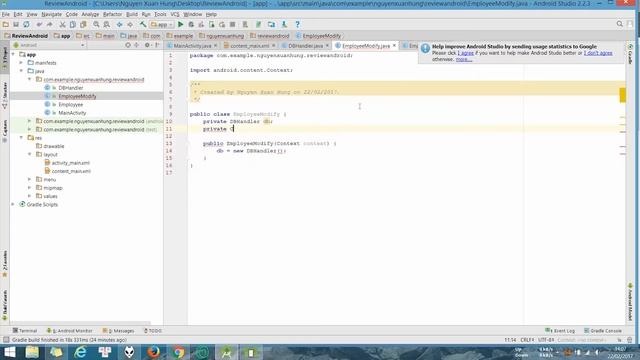Click the Project panel settings gear
The height and width of the screenshot is (360, 640).
(147, 45)
